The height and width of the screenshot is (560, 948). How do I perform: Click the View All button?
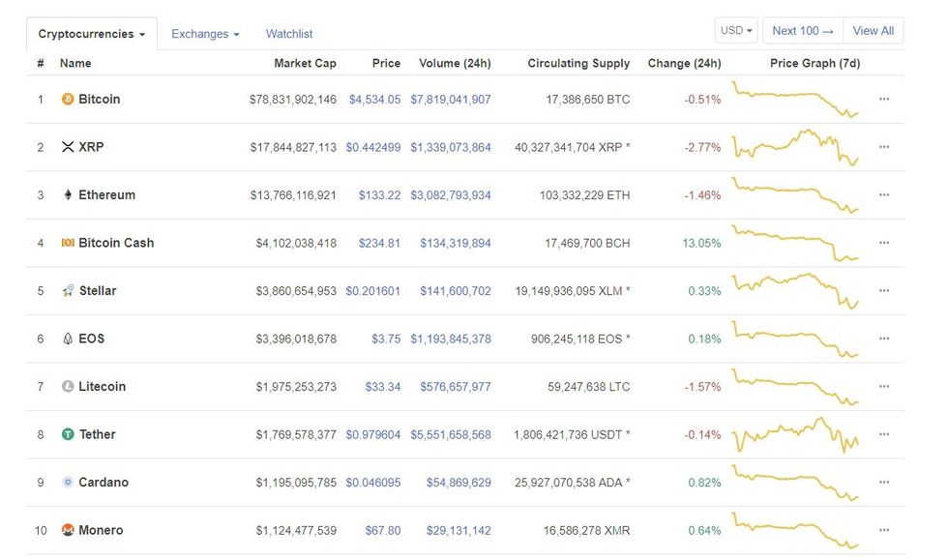873,31
